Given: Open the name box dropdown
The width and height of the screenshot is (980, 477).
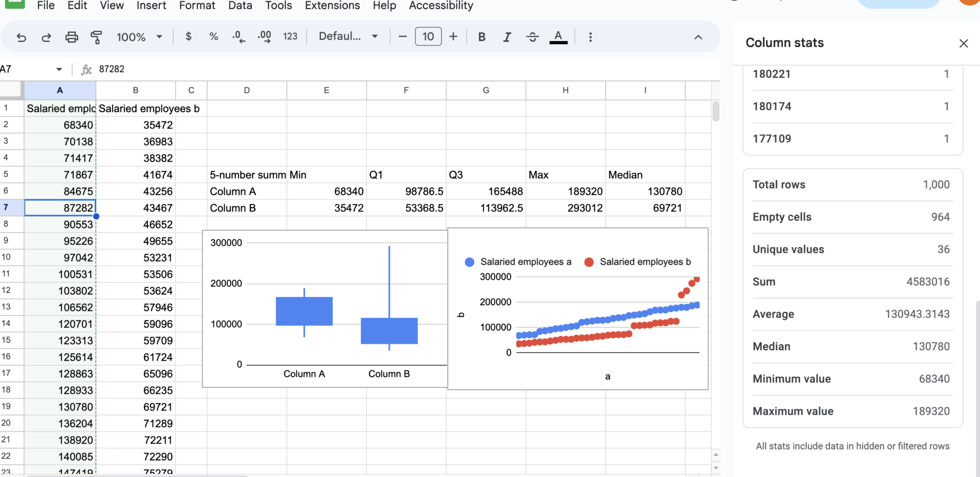Looking at the screenshot, I should click(x=58, y=69).
